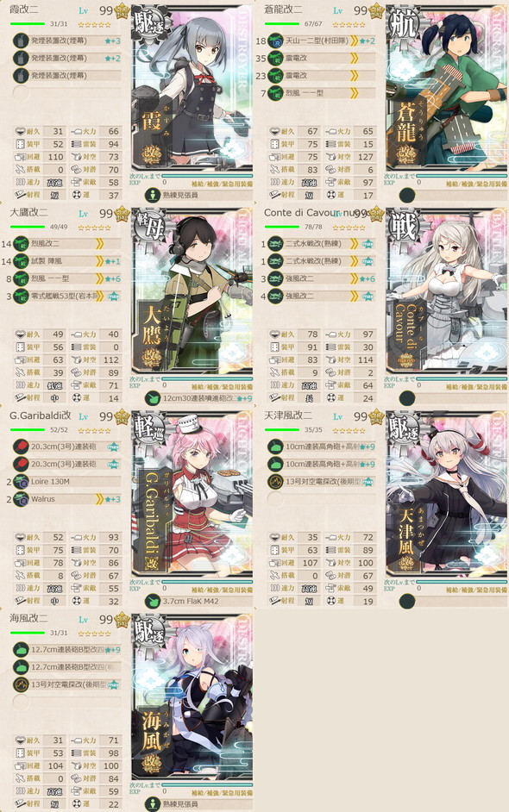Click the green HP bar of 蒼龍改二
The height and width of the screenshot is (812, 509).
282,24
